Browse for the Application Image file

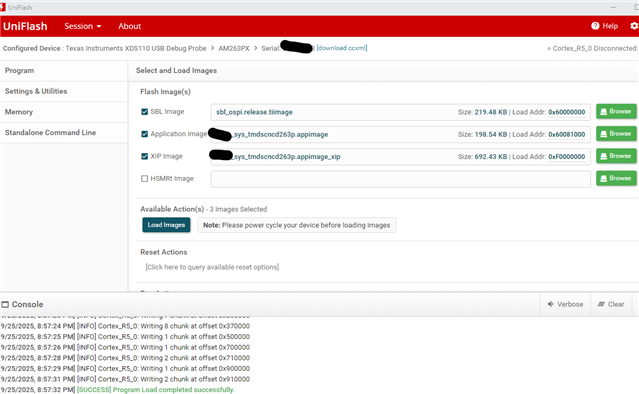pyautogui.click(x=616, y=134)
